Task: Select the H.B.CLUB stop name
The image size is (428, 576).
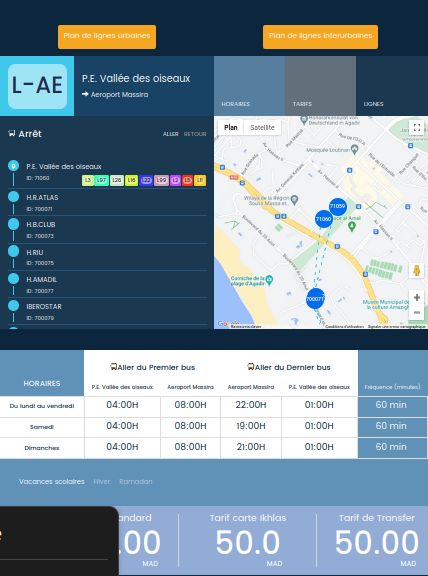Action: point(41,224)
